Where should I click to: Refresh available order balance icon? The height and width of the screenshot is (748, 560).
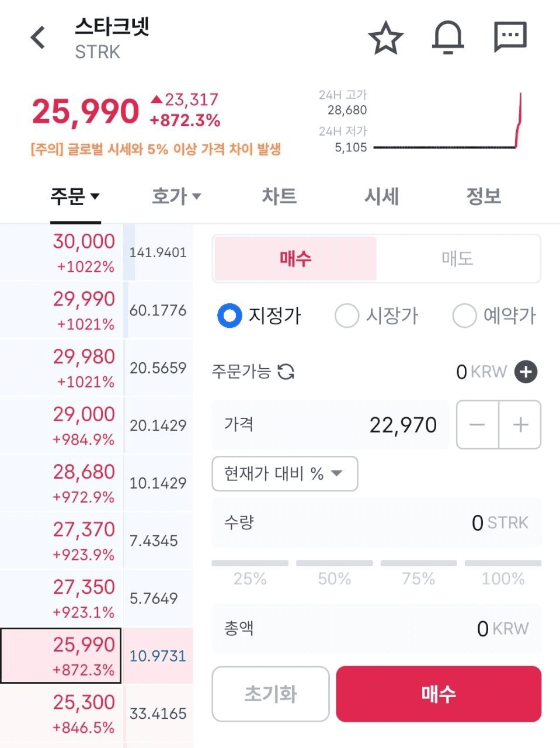(x=286, y=371)
